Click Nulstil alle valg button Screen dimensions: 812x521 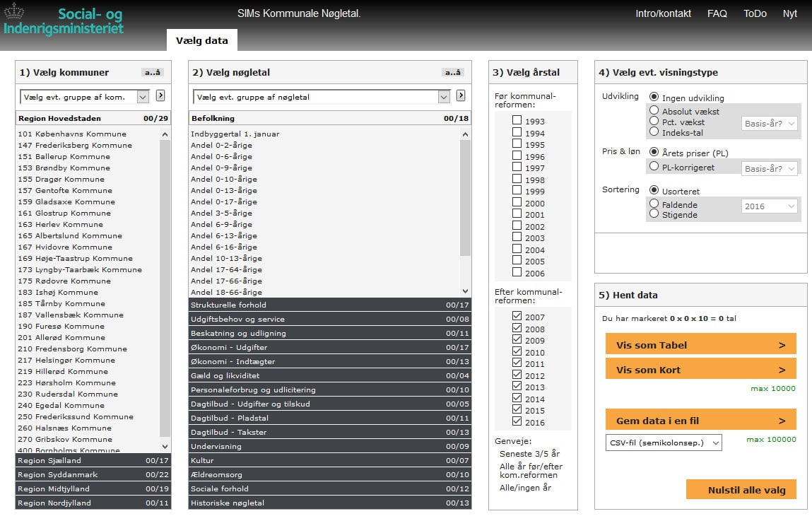tap(741, 490)
